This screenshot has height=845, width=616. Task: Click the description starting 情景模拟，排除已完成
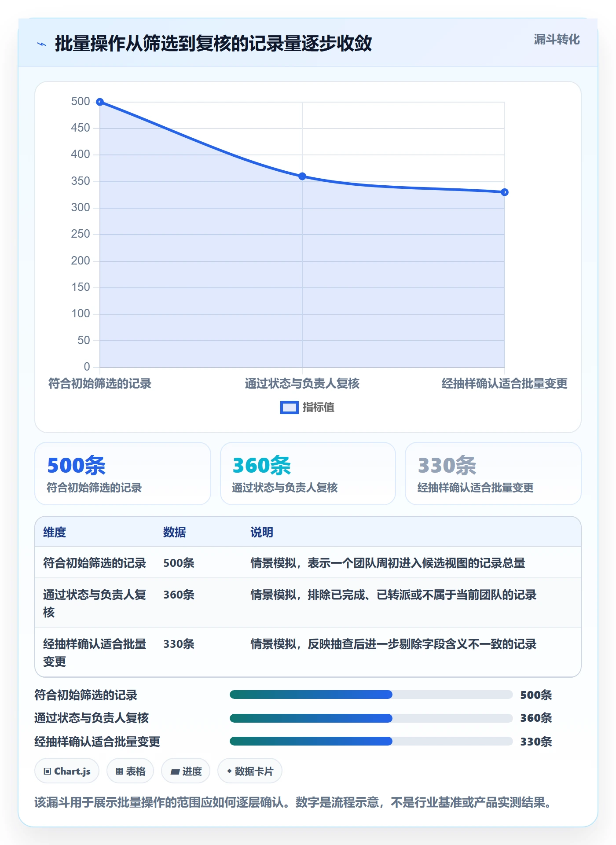point(394,595)
